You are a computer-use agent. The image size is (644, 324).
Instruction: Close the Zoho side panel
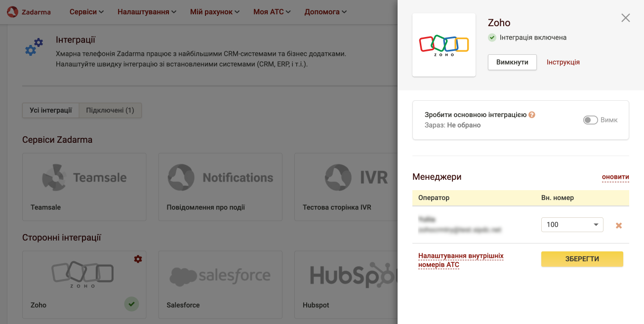click(626, 18)
